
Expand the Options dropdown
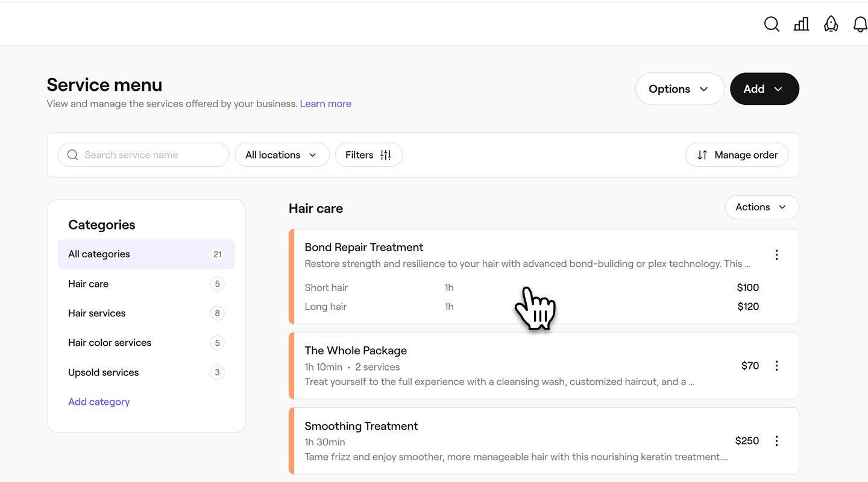tap(679, 89)
